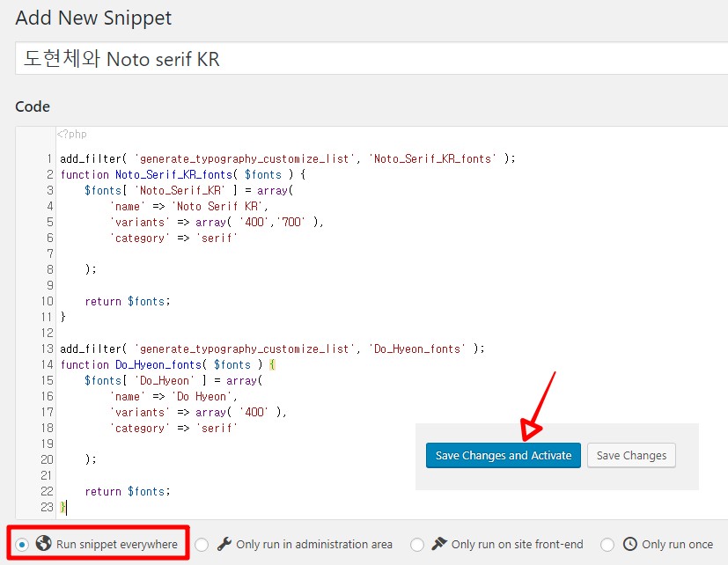Click variants array '400','700' on line 5
Image resolution: width=728 pixels, height=565 pixels.
point(217,222)
